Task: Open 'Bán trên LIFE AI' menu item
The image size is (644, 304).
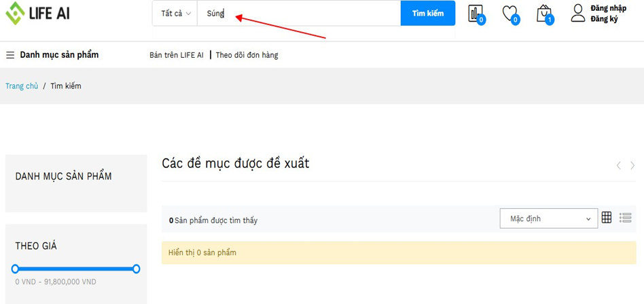Action: pyautogui.click(x=176, y=55)
